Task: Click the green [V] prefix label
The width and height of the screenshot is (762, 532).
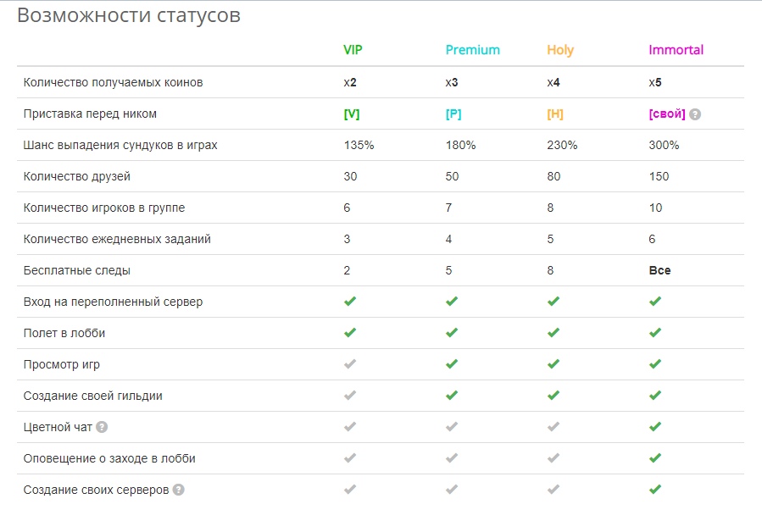Action: [x=352, y=114]
